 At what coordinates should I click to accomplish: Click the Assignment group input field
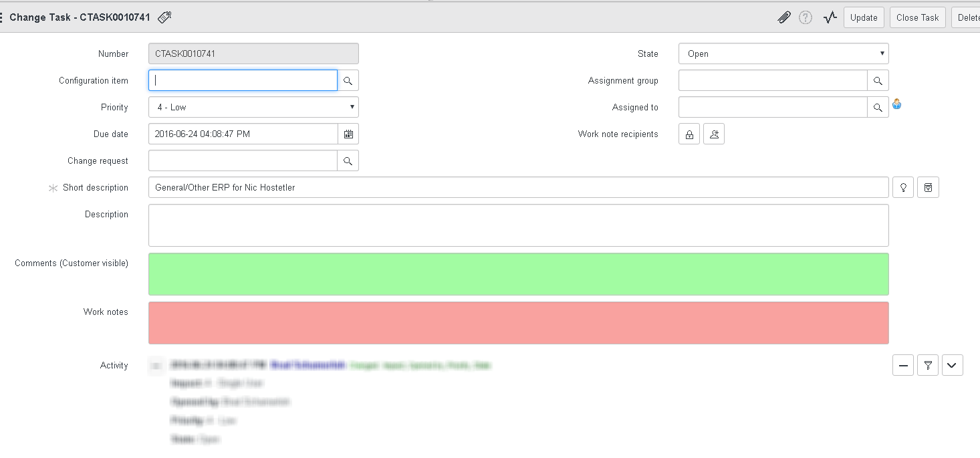pyautogui.click(x=773, y=80)
